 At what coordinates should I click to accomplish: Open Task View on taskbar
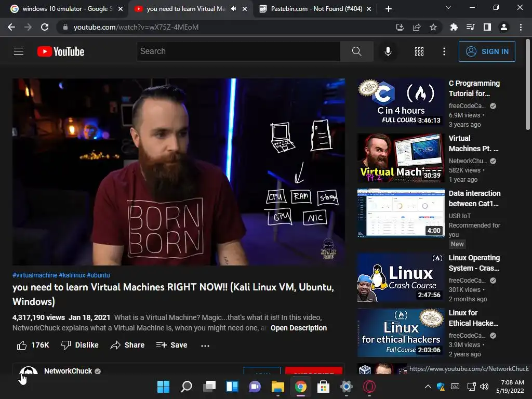point(209,387)
